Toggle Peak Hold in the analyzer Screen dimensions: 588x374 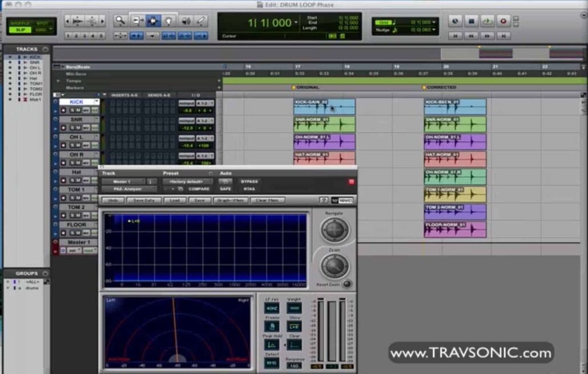[x=271, y=345]
